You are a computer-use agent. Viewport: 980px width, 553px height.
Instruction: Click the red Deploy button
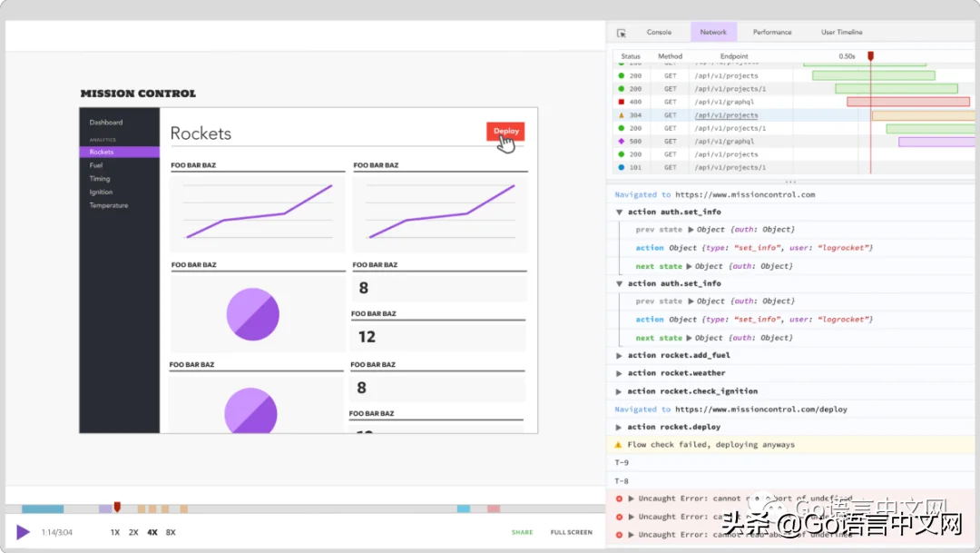tap(505, 132)
